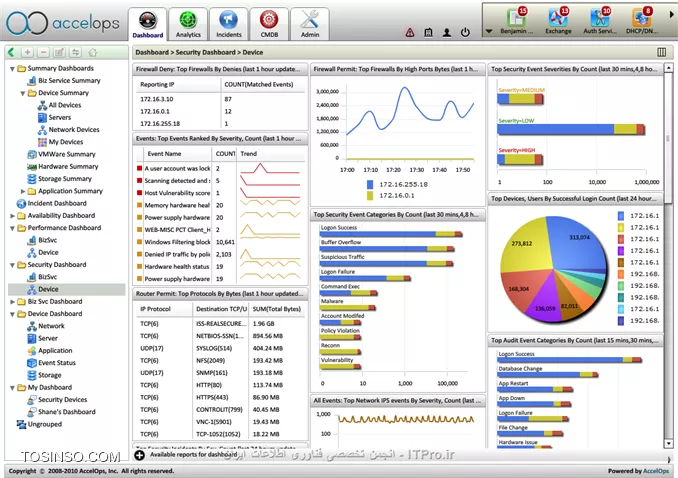The height and width of the screenshot is (478, 678).
Task: Collapse the Device Dashboard node
Action: coord(13,314)
